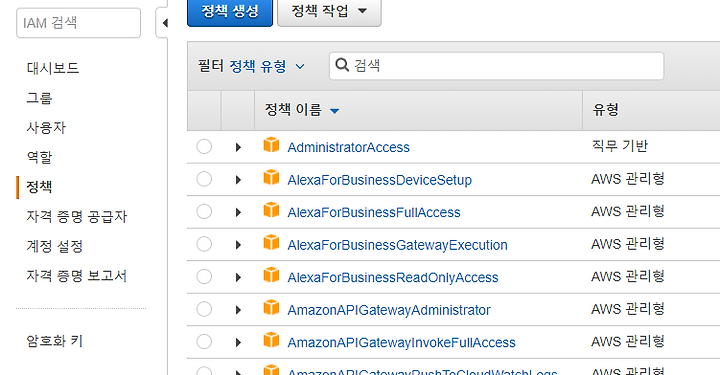
Task: Sort by the 정책 이름 column header
Action: pyautogui.click(x=302, y=110)
